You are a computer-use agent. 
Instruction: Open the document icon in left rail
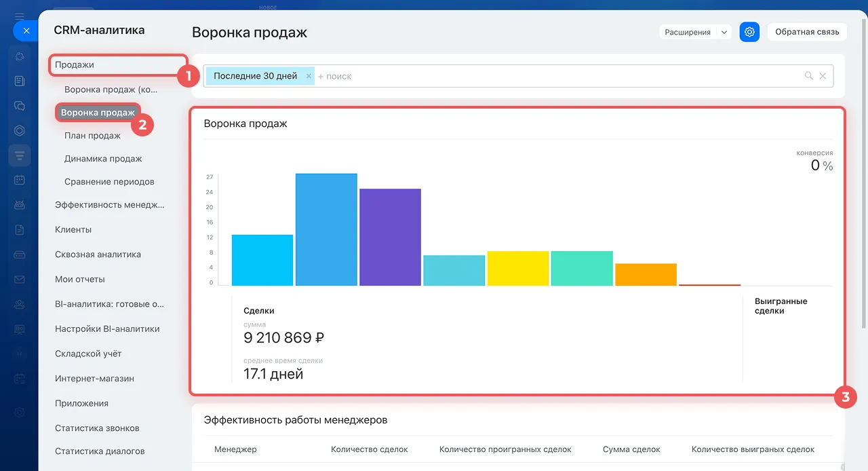click(20, 229)
